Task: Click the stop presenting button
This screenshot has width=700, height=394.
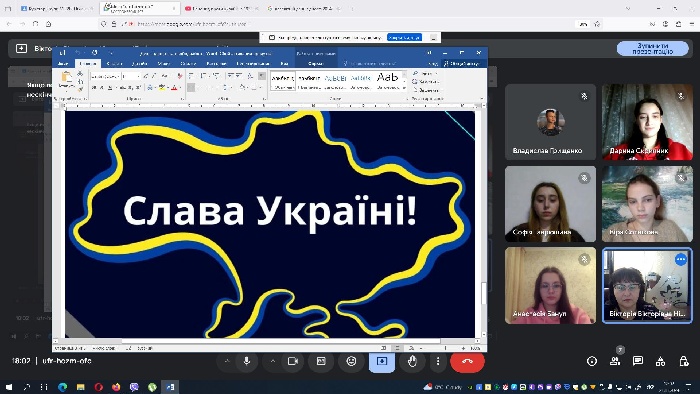Action: [x=653, y=48]
